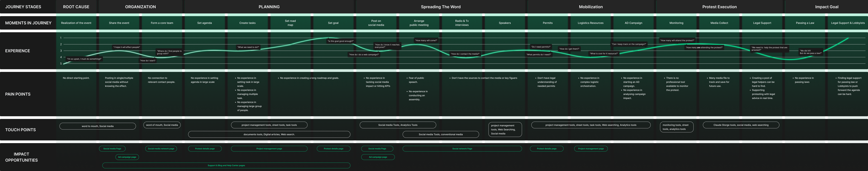
Task: Click the Protest Execution stage header
Action: pos(719,7)
